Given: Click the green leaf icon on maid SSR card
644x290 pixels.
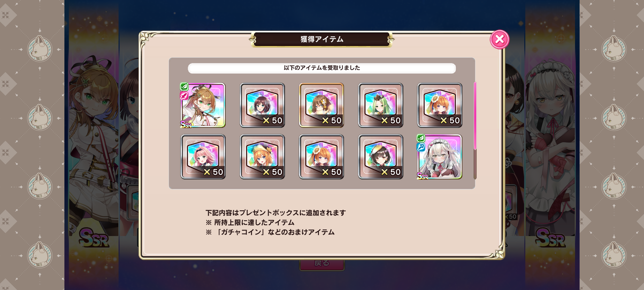Looking at the screenshot, I should 421,138.
